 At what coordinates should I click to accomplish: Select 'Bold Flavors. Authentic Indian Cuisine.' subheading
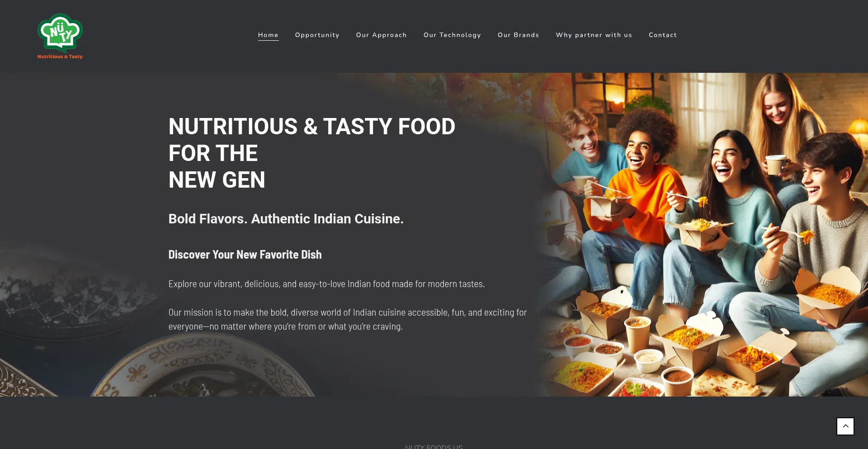[286, 219]
